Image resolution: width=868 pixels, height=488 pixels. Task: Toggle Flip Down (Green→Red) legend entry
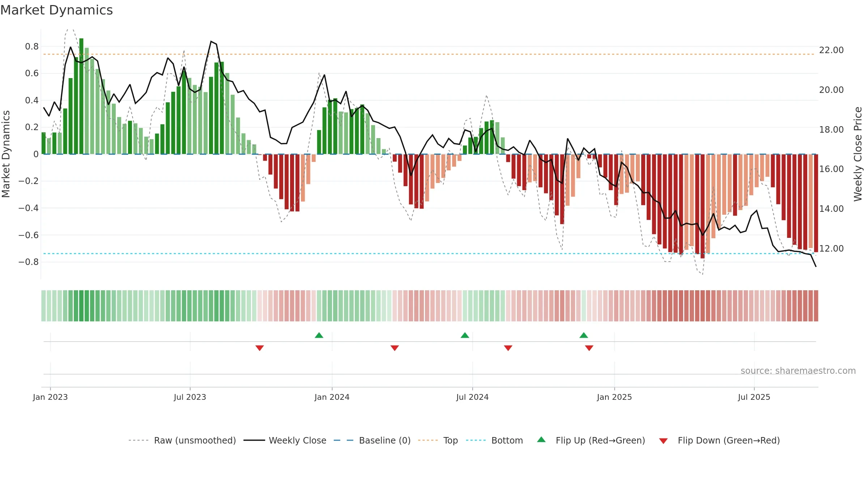[x=719, y=440]
